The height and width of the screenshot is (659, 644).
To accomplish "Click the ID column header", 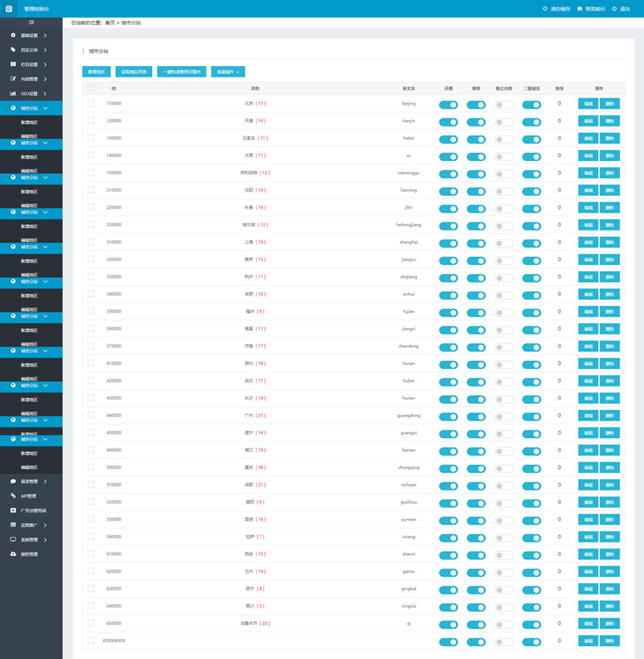I will coord(114,89).
